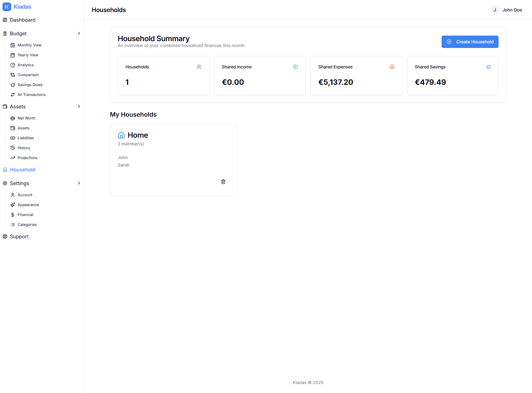Open Savings Goals via its piggy bank icon
This screenshot has height=393, width=532.
tap(13, 84)
